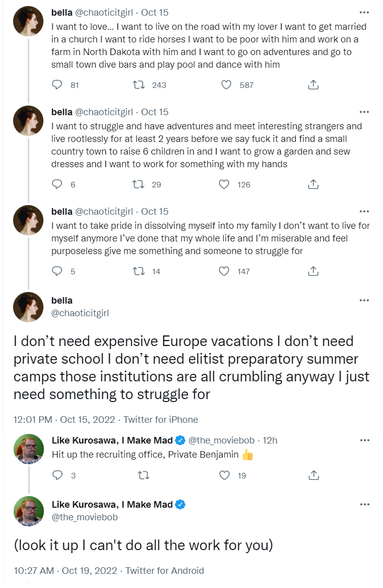Retweet the tweet with 14 retweets

[x=137, y=271]
